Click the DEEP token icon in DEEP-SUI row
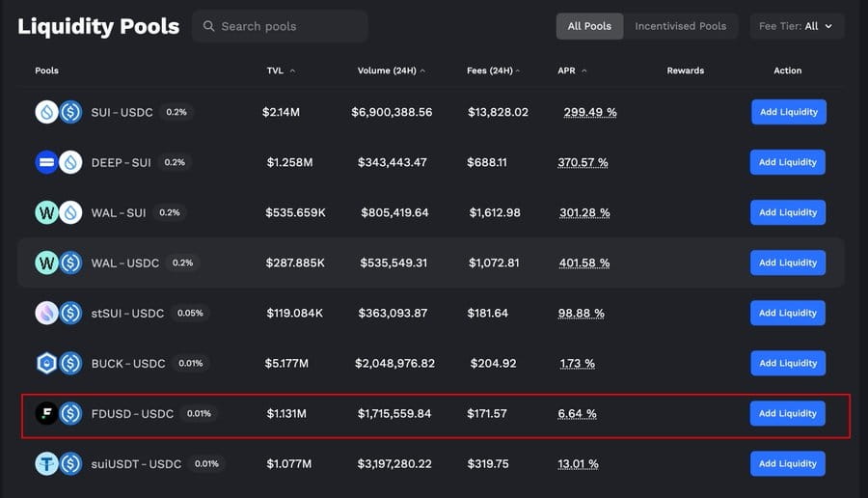Viewport: 868px width, 498px height. (46, 162)
